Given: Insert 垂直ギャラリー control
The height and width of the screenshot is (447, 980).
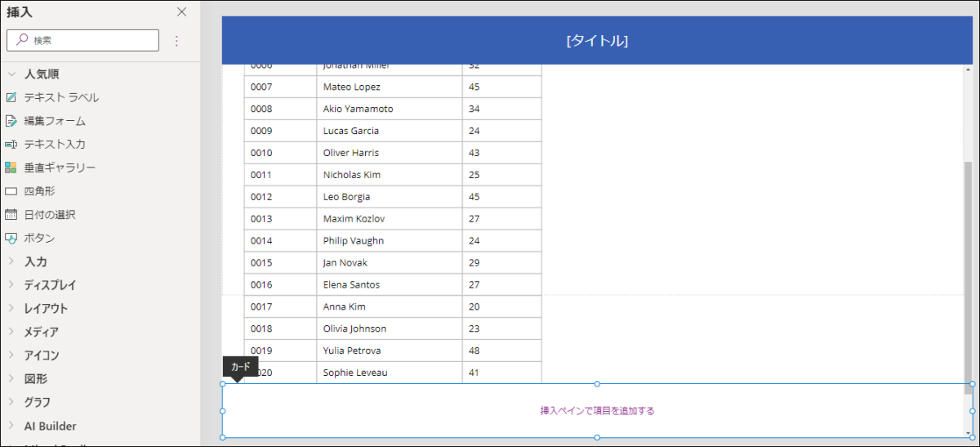Looking at the screenshot, I should click(60, 168).
